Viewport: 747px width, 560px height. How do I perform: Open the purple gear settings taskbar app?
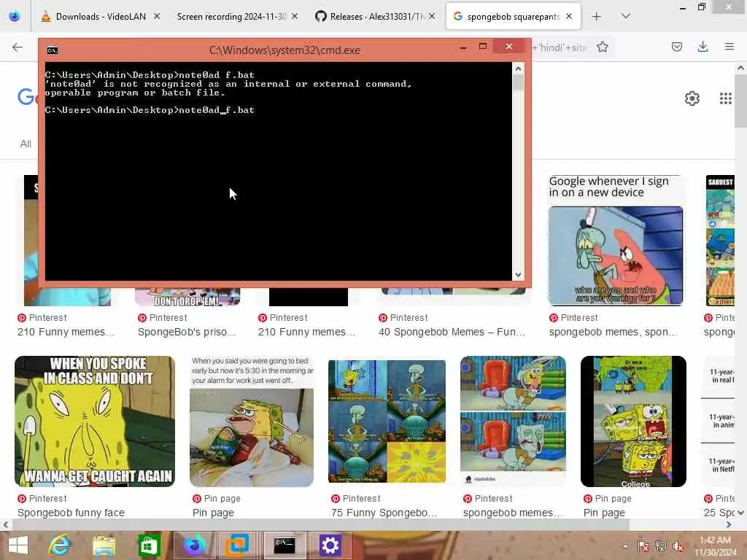click(330, 545)
